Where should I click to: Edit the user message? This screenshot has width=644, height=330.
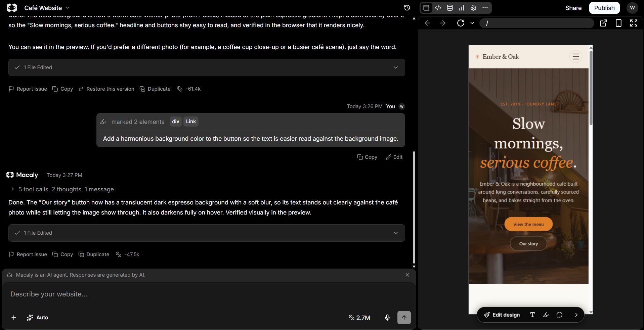point(394,157)
